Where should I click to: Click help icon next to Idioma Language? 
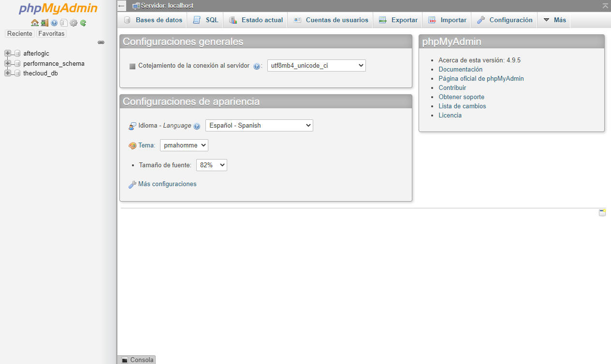click(197, 126)
